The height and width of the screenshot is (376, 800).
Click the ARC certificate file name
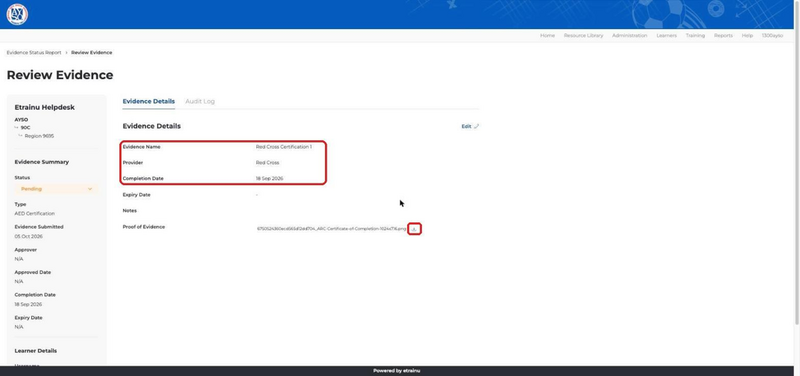(332, 229)
